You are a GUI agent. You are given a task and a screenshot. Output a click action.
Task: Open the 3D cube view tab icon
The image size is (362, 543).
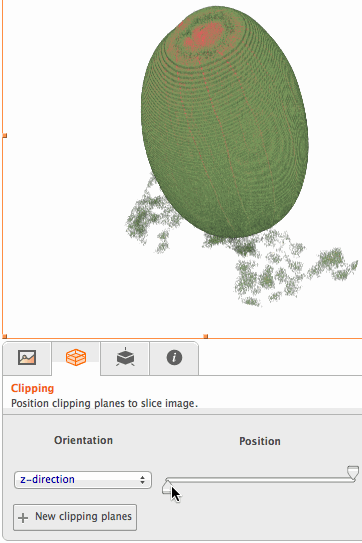pos(125,357)
